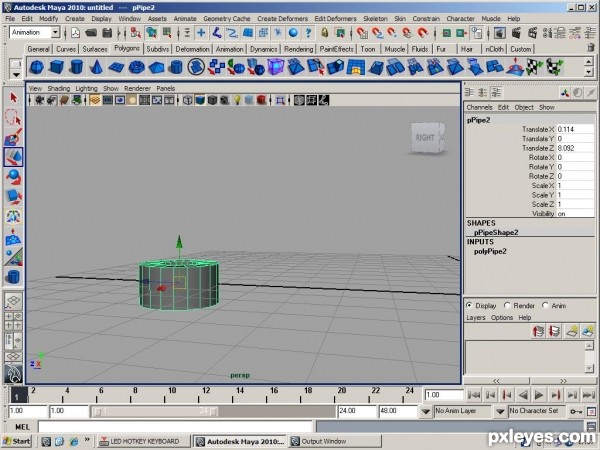The width and height of the screenshot is (600, 450).
Task: Click play backwards button
Action: pos(523,395)
